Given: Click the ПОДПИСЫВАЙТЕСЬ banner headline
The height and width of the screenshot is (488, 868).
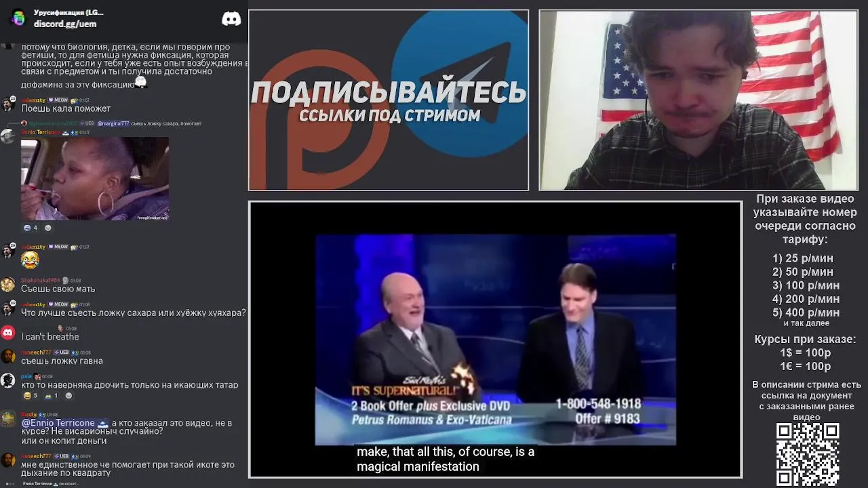Looking at the screenshot, I should pyautogui.click(x=389, y=93).
